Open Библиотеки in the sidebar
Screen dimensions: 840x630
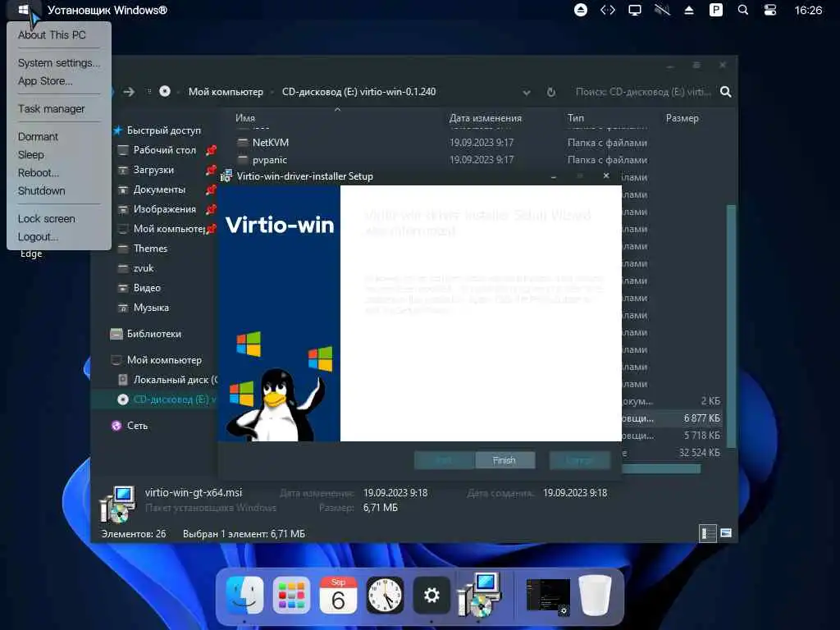coord(153,334)
